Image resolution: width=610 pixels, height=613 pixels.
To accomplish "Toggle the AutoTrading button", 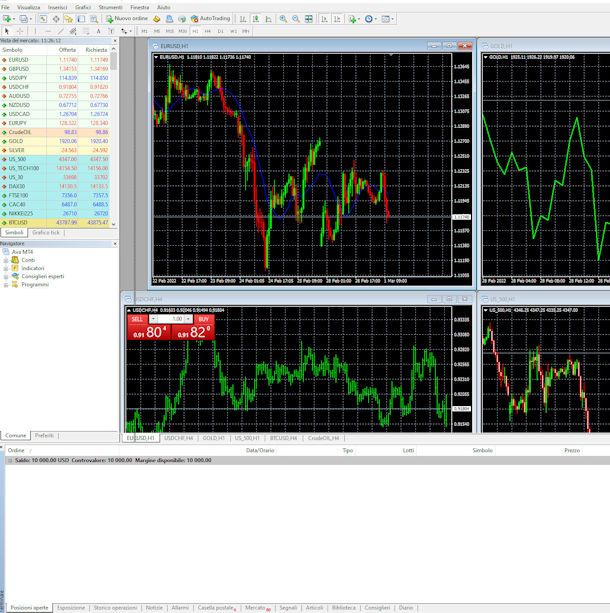I will [x=210, y=18].
